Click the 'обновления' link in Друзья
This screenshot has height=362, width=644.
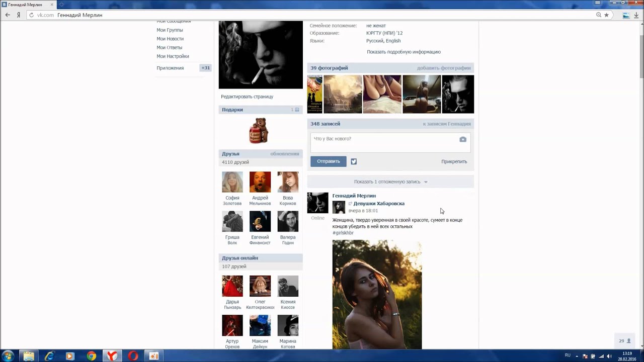285,154
